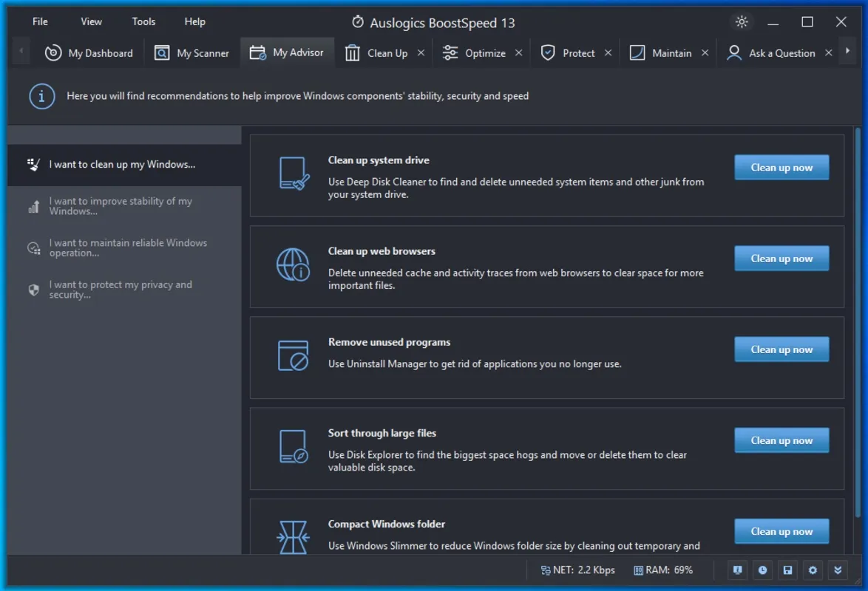This screenshot has width=868, height=591.
Task: Click Clean up now for web browsers
Action: tap(781, 259)
